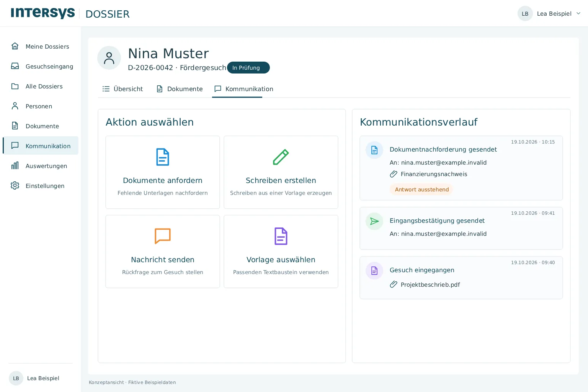Screen dimensions: 588x392
Task: Choose the Dokumente anfordern action card
Action: coord(163,172)
